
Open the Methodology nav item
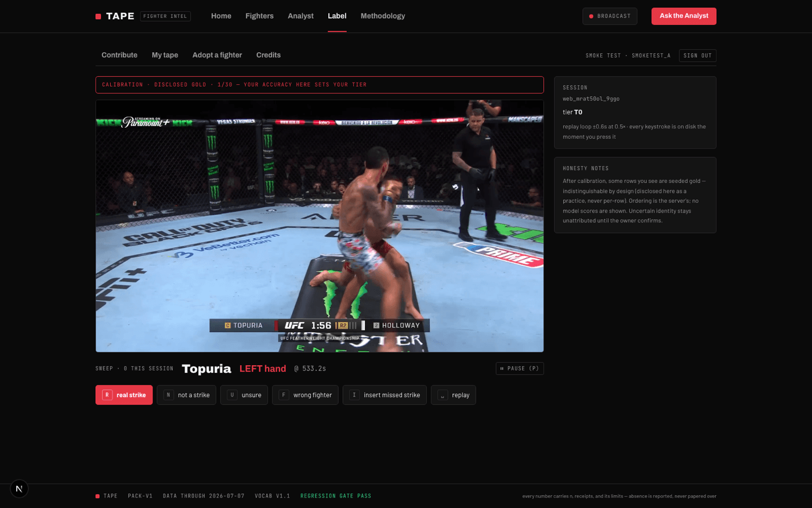tap(383, 16)
